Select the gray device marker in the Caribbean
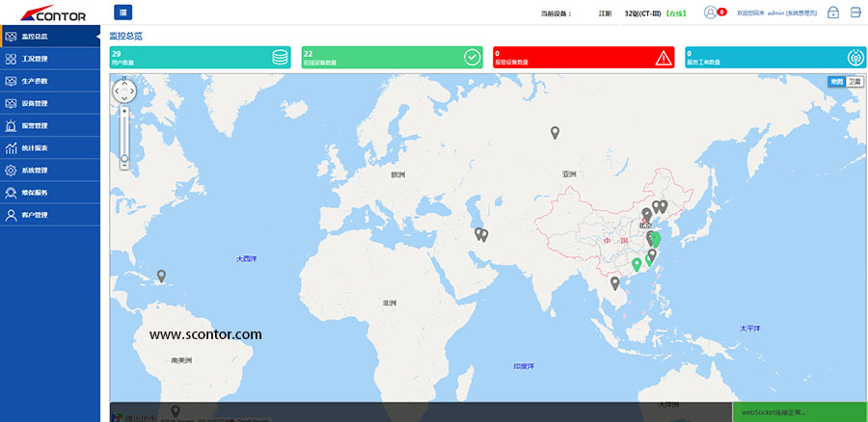Viewport: 868px width, 422px height. point(161,276)
